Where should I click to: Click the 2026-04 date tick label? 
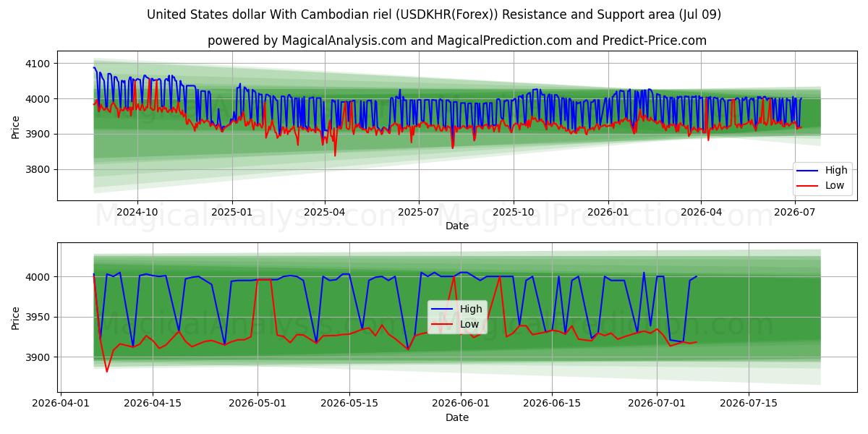701,212
